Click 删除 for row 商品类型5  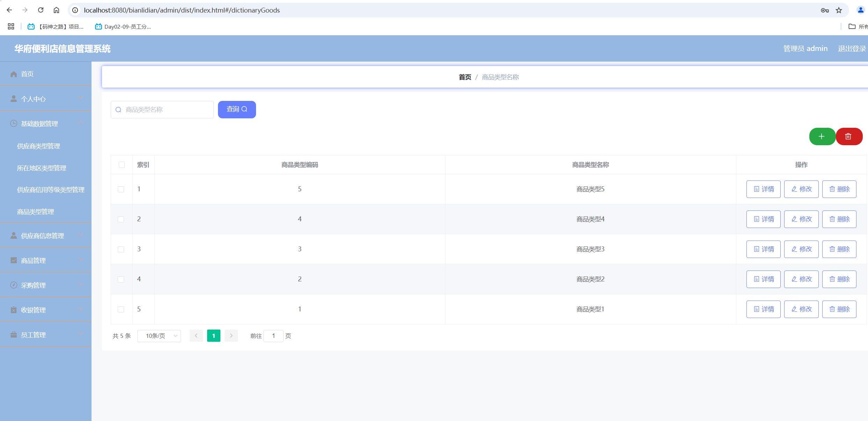pos(839,189)
